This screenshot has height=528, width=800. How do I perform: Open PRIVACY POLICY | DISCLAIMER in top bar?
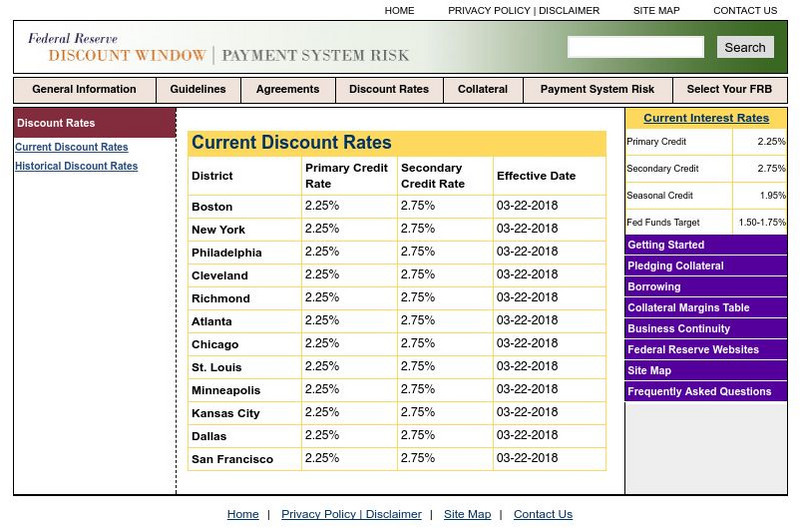pyautogui.click(x=523, y=11)
